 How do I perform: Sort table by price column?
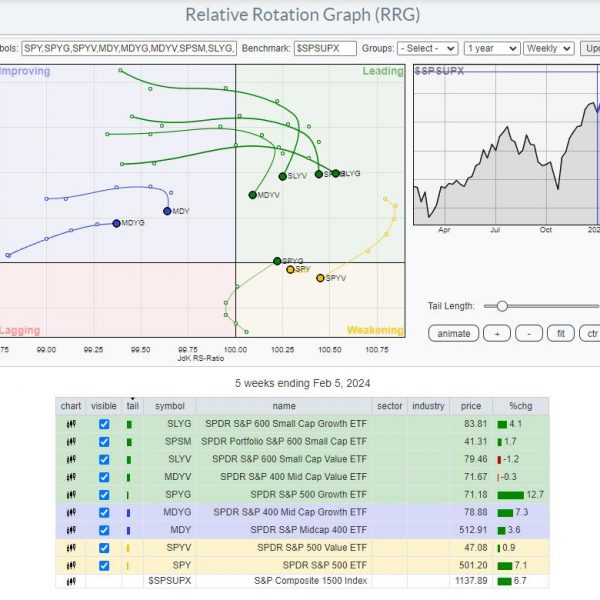coord(471,406)
